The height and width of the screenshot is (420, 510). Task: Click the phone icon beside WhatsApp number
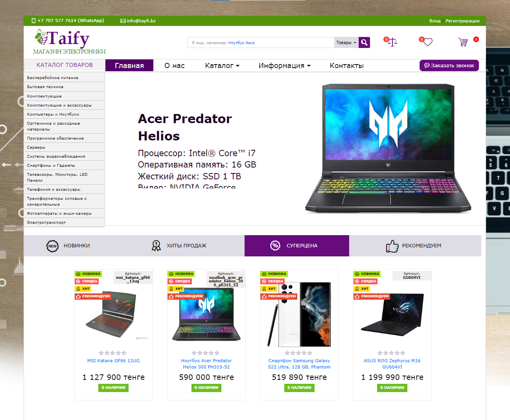point(33,20)
